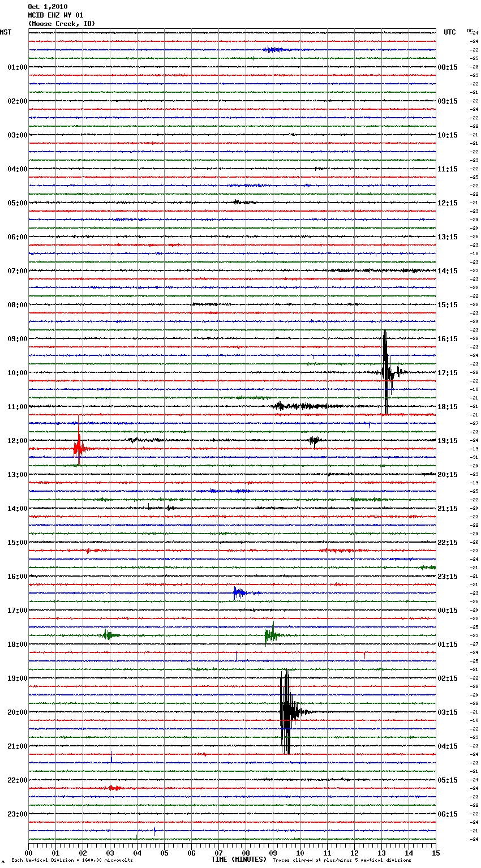Click the blue burst near minute 09 at top
Screen dimensions: 481x868
pos(277,50)
